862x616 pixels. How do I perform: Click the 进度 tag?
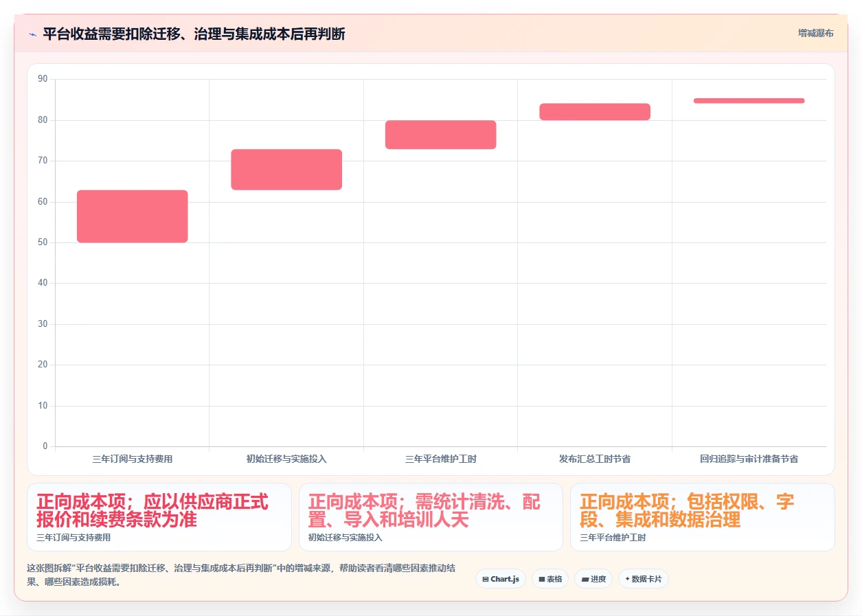pos(593,579)
